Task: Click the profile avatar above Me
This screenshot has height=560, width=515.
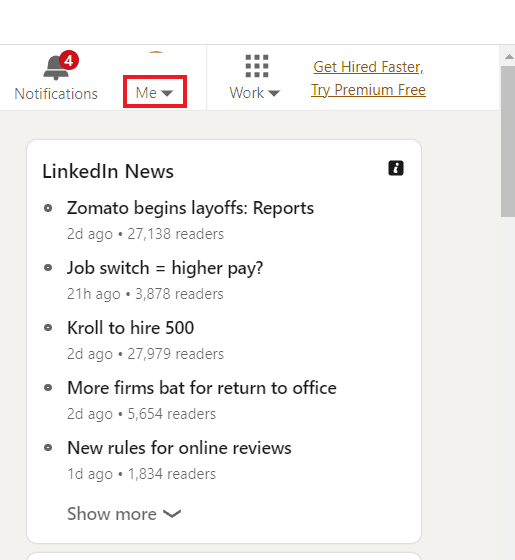Action: pos(156,52)
